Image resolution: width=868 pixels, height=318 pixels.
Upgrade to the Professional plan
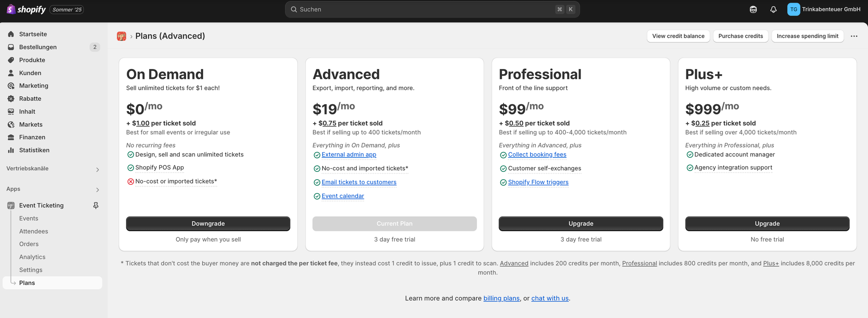(x=581, y=223)
